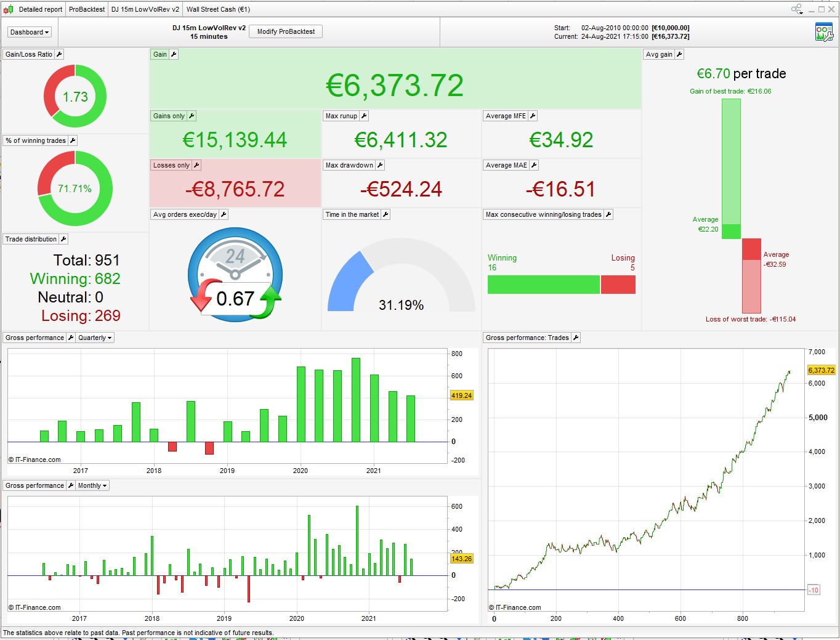Click the Gain/Loss Ratio panel label

[x=29, y=54]
